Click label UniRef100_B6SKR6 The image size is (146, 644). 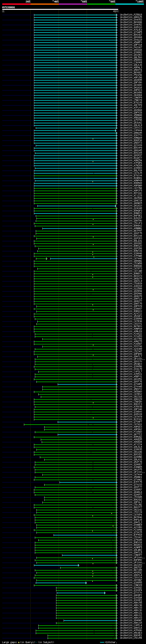tap(131, 93)
